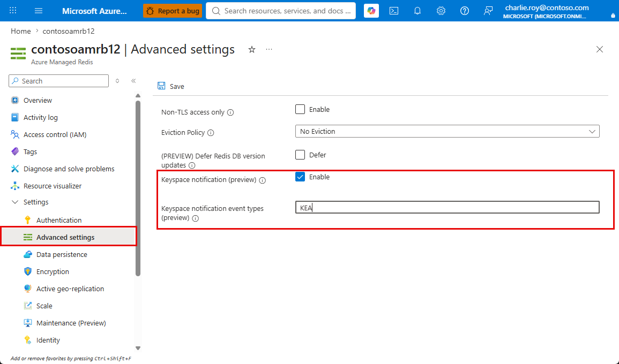Open Diagnose and solve problems
Viewport: 619px width, 364px height.
[x=69, y=169]
